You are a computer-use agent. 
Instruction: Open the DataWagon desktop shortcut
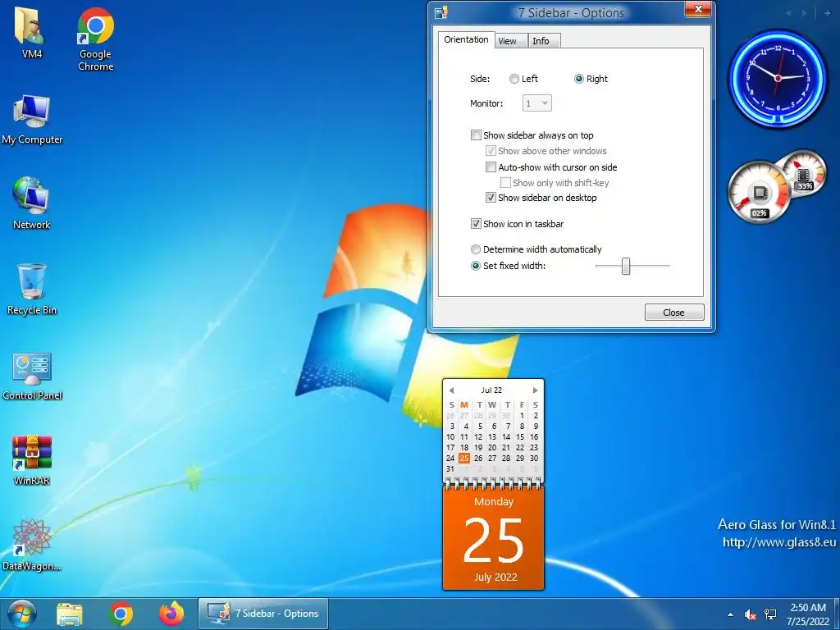tap(32, 546)
